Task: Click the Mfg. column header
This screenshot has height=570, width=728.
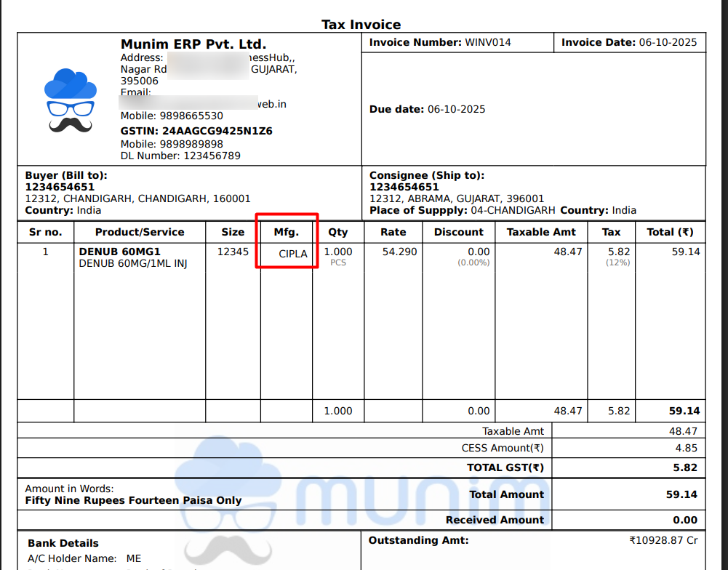Action: coord(287,232)
